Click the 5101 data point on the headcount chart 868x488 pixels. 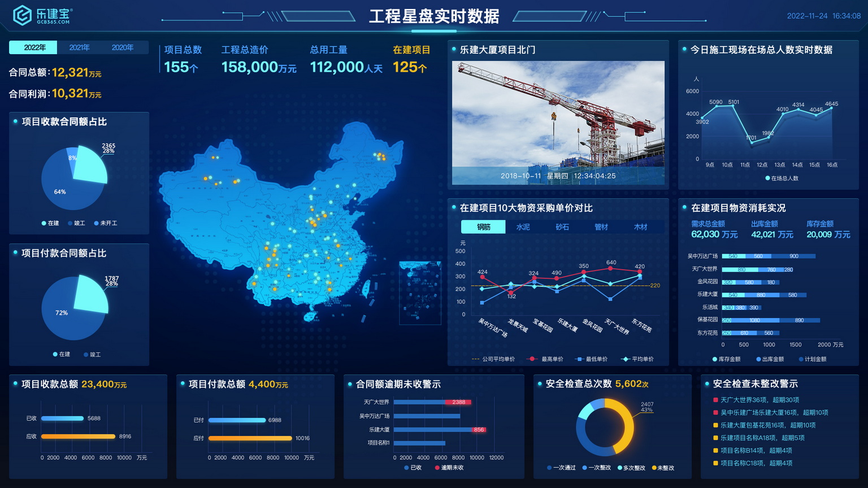(734, 106)
